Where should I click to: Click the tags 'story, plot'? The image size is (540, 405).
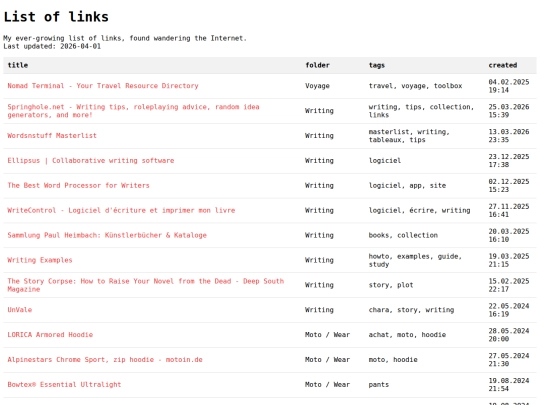[391, 285]
